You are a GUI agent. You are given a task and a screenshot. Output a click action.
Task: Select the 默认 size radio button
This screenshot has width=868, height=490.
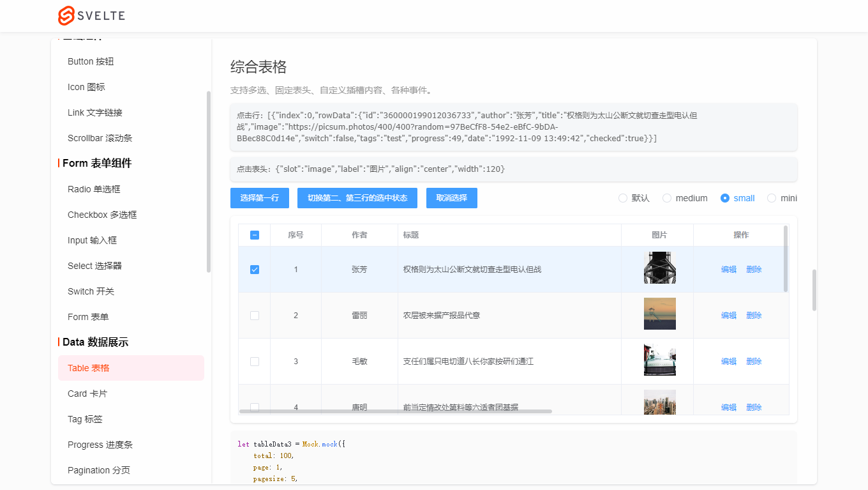tap(623, 198)
